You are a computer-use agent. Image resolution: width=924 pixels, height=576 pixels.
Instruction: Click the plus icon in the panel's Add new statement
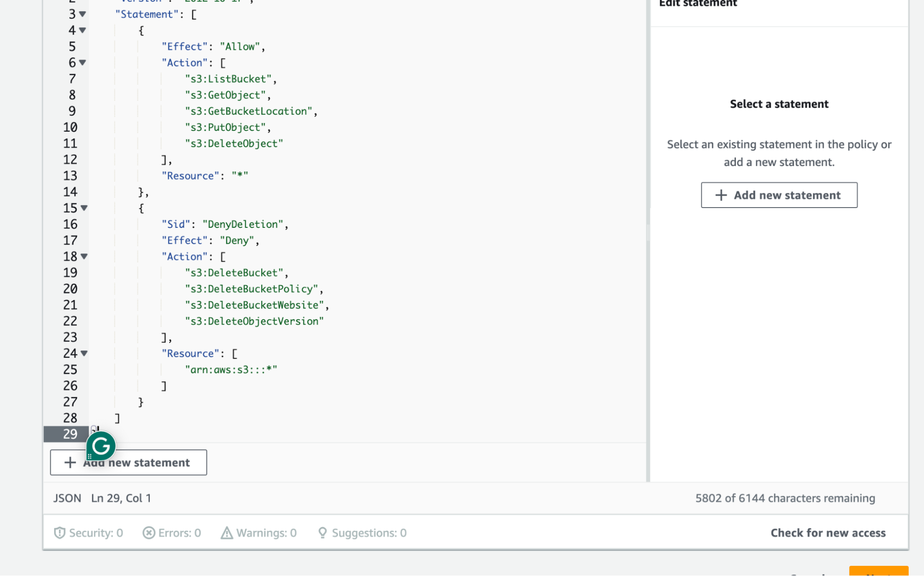(x=721, y=195)
